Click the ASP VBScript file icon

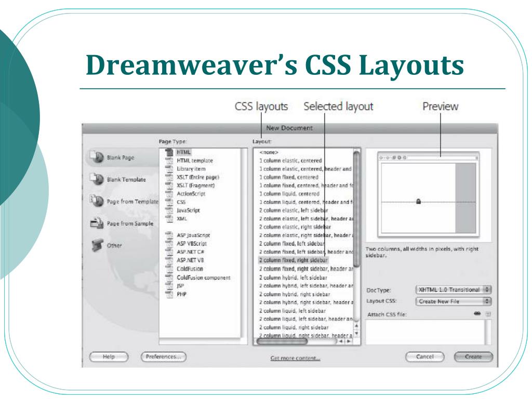click(x=169, y=243)
